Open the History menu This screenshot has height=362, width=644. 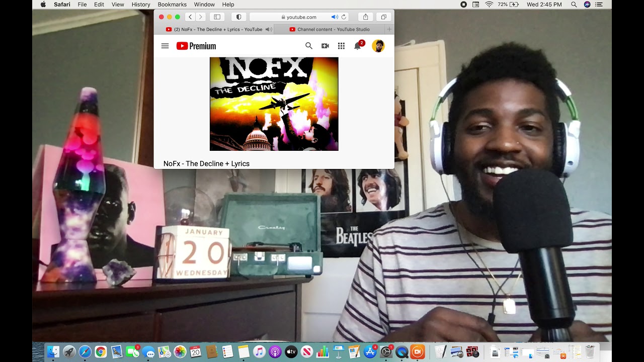(141, 5)
